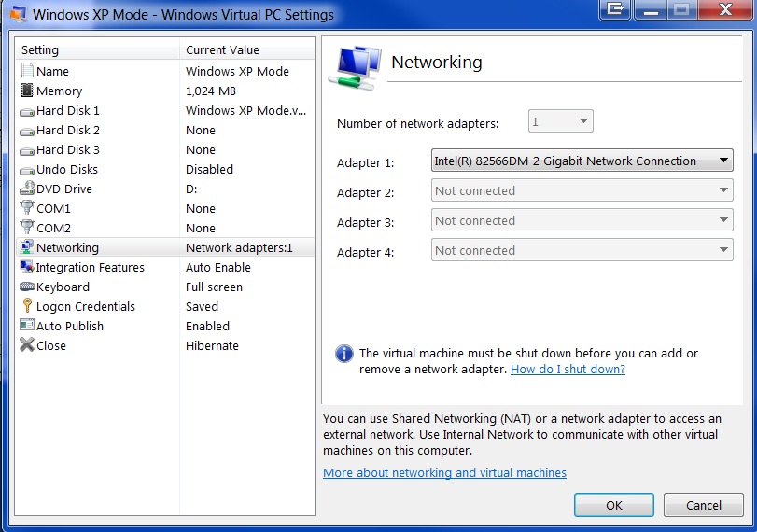
Task: Click the Hard Disk 3 drive icon
Action: click(x=27, y=151)
